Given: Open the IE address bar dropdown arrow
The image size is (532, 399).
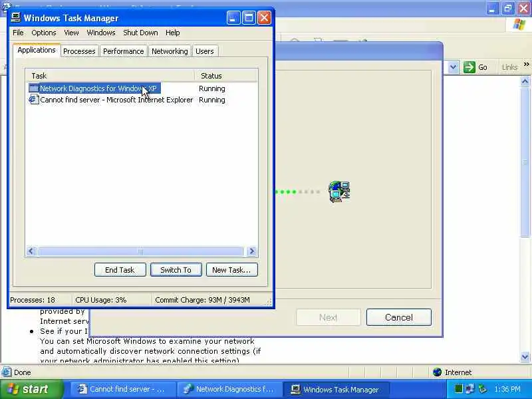Looking at the screenshot, I should [x=454, y=67].
